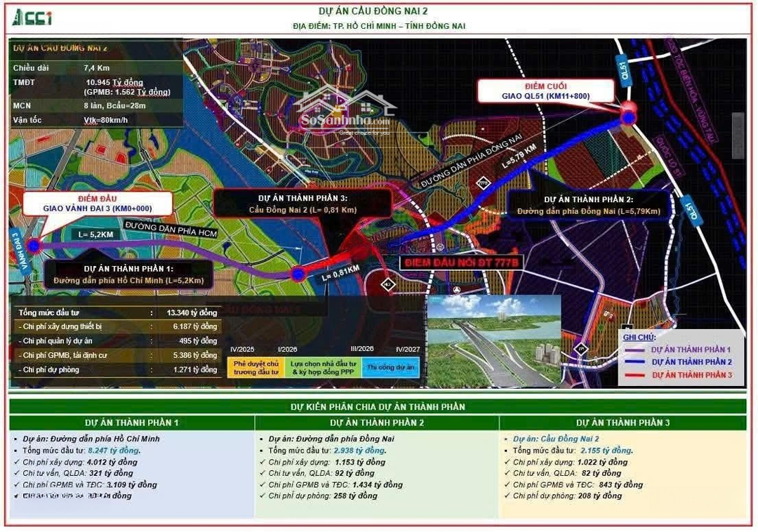Click the Dự kiến phân chia dự án thành phần banner
Image resolution: width=758 pixels, height=532 pixels.
coord(378,406)
